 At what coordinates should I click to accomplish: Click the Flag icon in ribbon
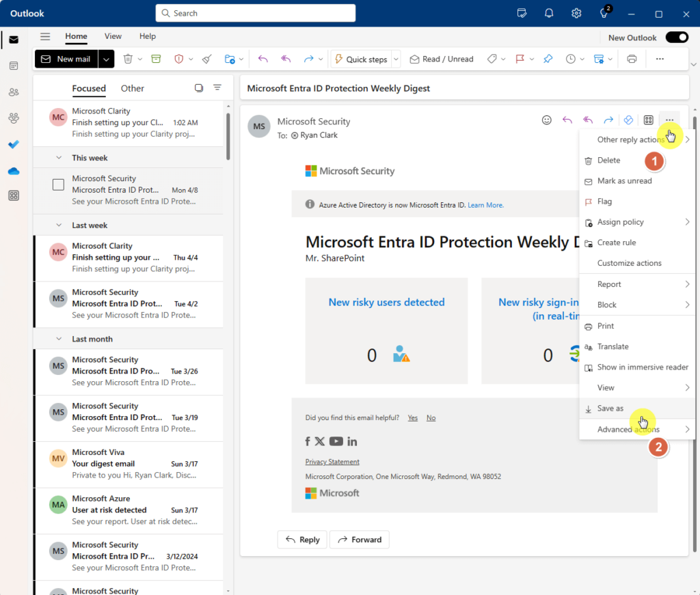(520, 59)
